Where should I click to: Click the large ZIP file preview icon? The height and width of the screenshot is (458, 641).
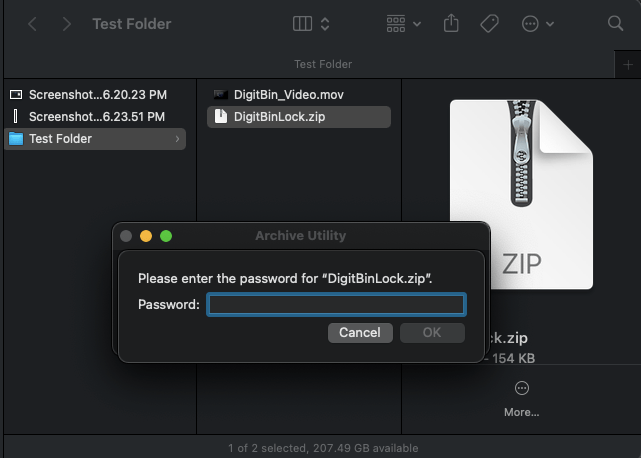point(520,190)
